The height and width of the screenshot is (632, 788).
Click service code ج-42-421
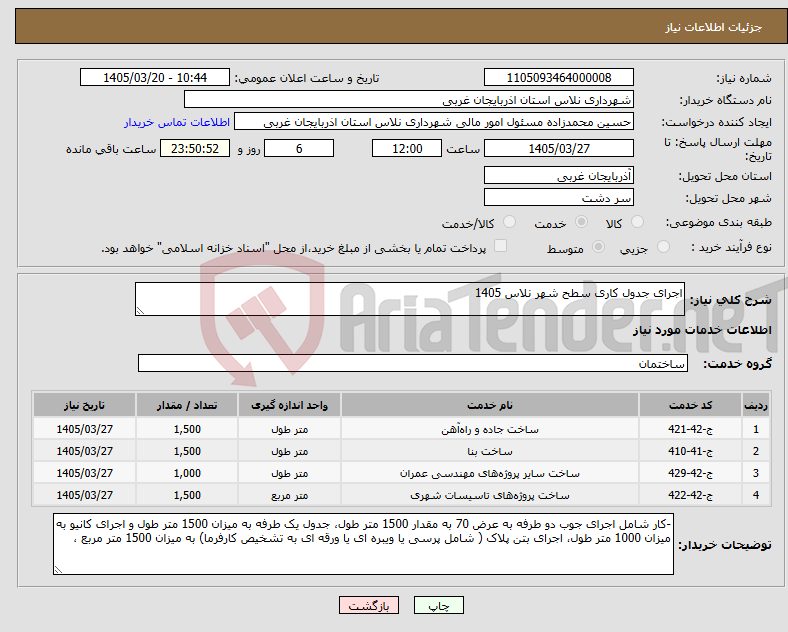[691, 430]
